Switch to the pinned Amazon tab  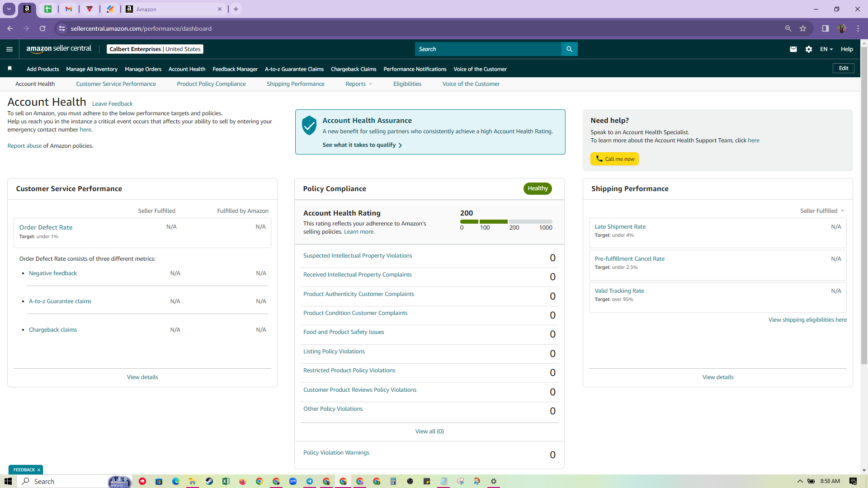27,9
